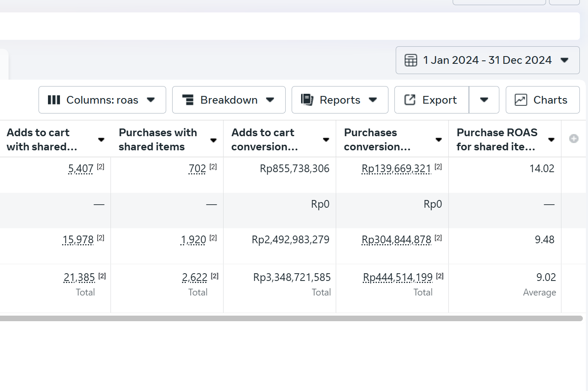Expand export options arrow next to Export
The image size is (588, 391).
point(484,100)
